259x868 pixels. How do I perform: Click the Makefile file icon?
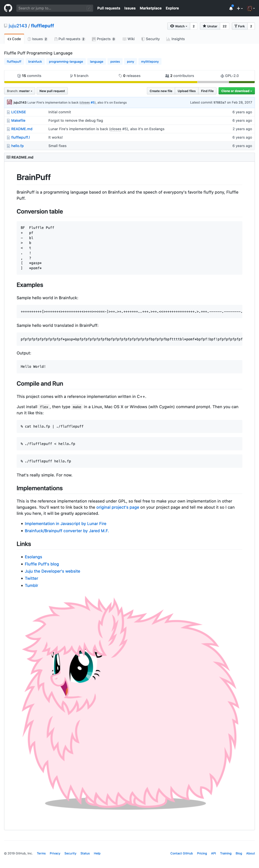[8, 121]
